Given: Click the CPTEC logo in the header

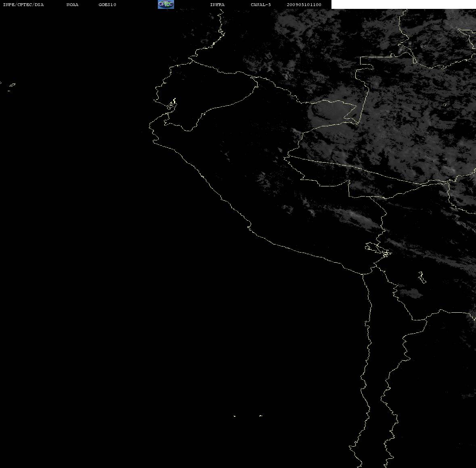Looking at the screenshot, I should [x=166, y=4].
